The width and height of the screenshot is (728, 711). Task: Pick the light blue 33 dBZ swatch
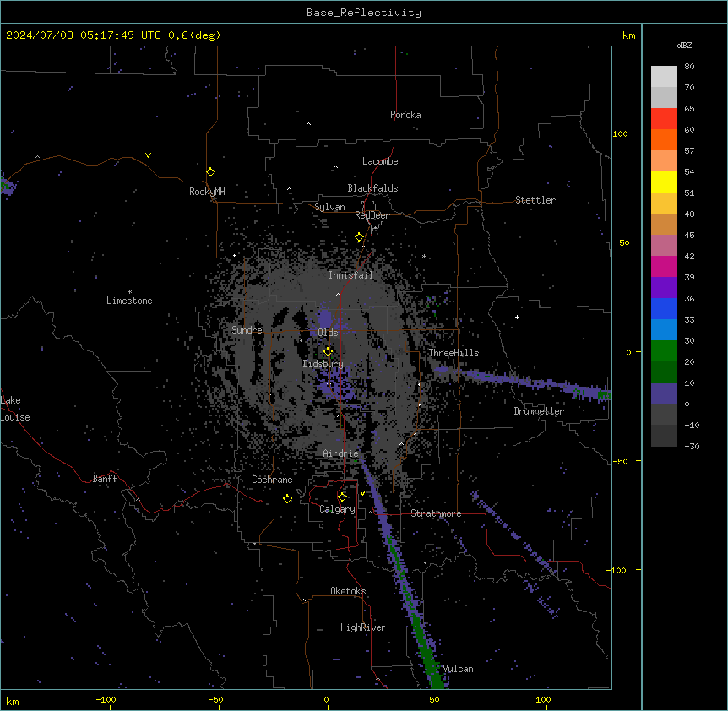click(x=664, y=329)
